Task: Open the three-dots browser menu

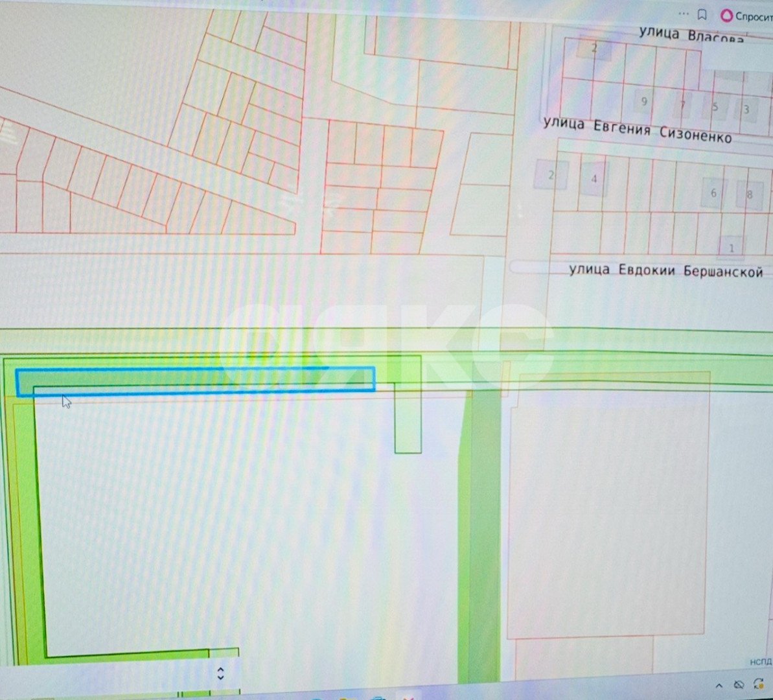Action: (x=683, y=14)
